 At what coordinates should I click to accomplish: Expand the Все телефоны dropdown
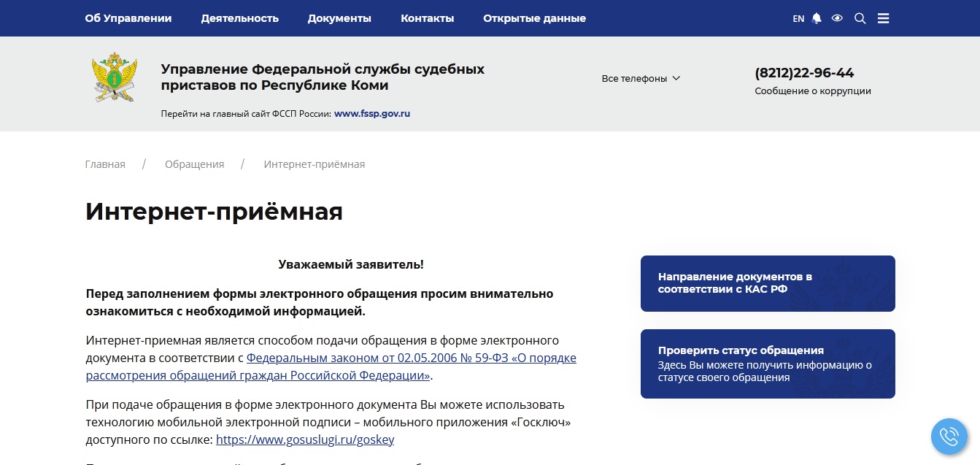coord(641,78)
